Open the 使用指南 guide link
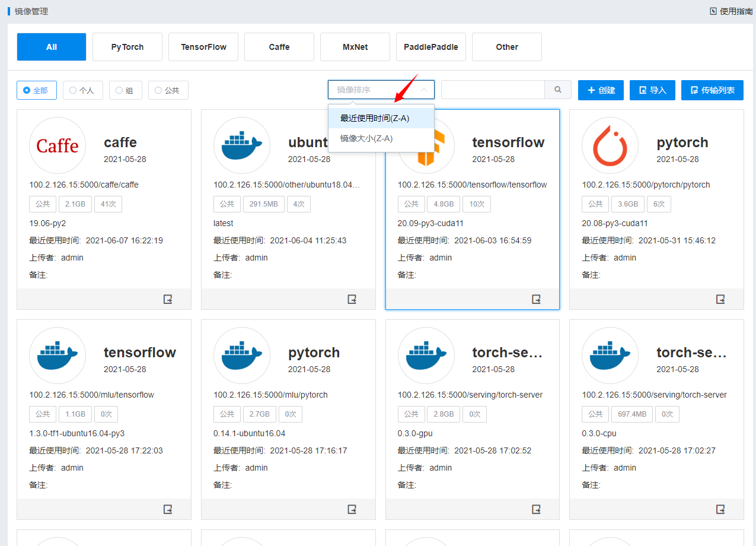This screenshot has width=756, height=546. 731,11
